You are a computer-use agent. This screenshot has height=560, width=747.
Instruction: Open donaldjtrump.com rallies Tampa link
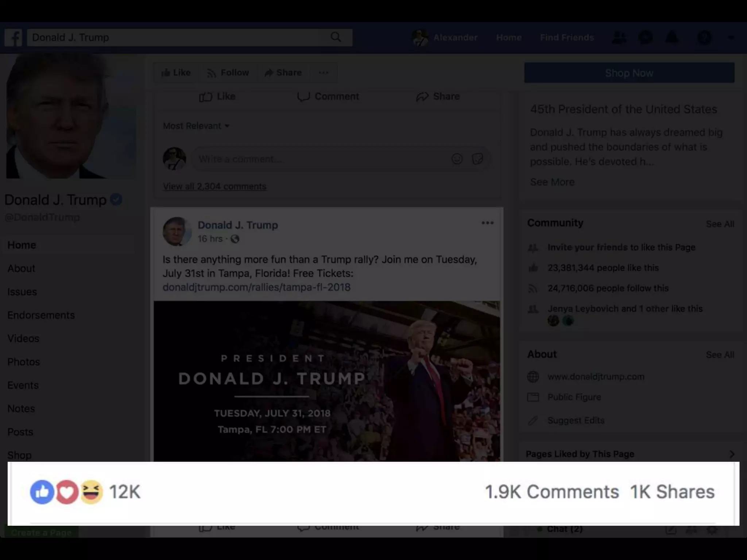coord(256,287)
